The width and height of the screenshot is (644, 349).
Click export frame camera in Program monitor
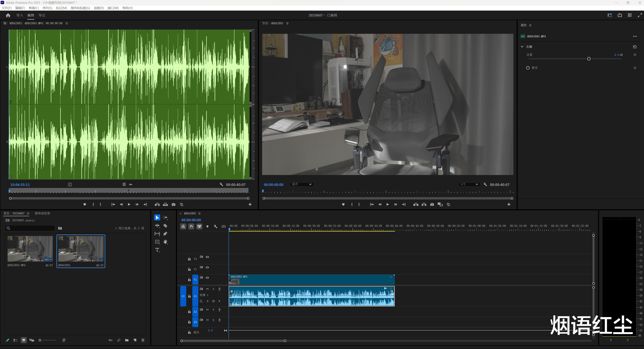point(432,205)
